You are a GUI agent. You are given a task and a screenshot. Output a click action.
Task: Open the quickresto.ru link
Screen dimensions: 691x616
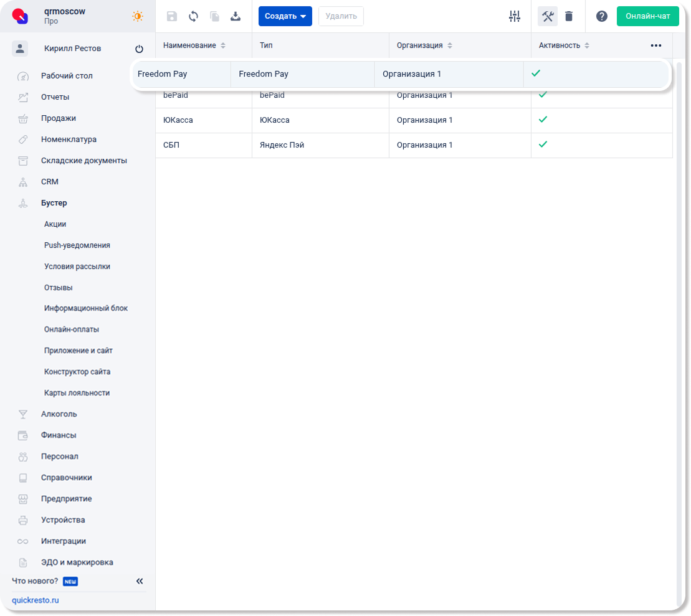point(36,600)
